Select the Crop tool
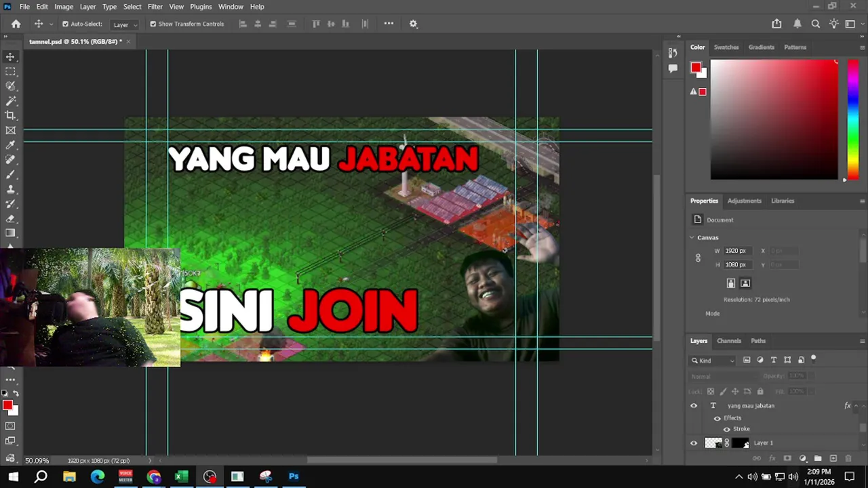Screen dimensions: 868x488 (x=10, y=115)
